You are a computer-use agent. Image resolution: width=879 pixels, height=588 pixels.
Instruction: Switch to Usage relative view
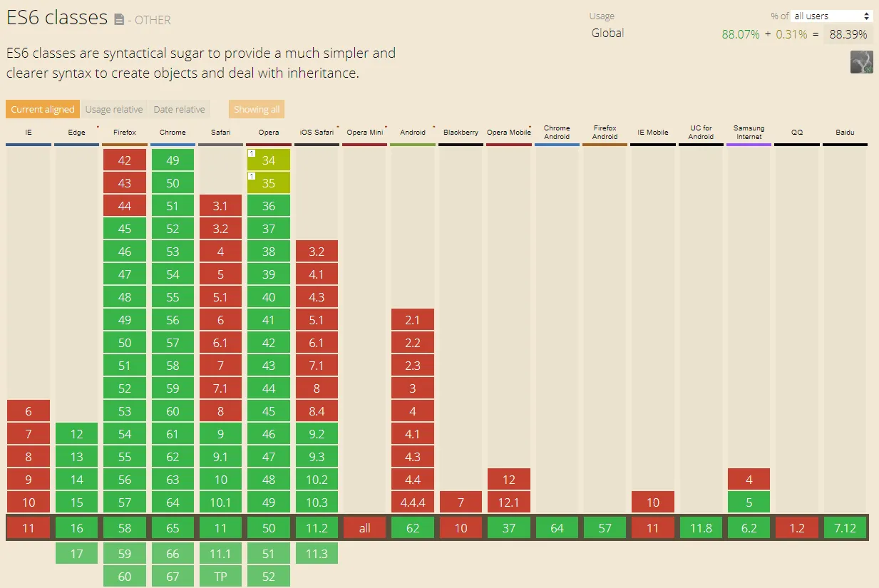[114, 109]
